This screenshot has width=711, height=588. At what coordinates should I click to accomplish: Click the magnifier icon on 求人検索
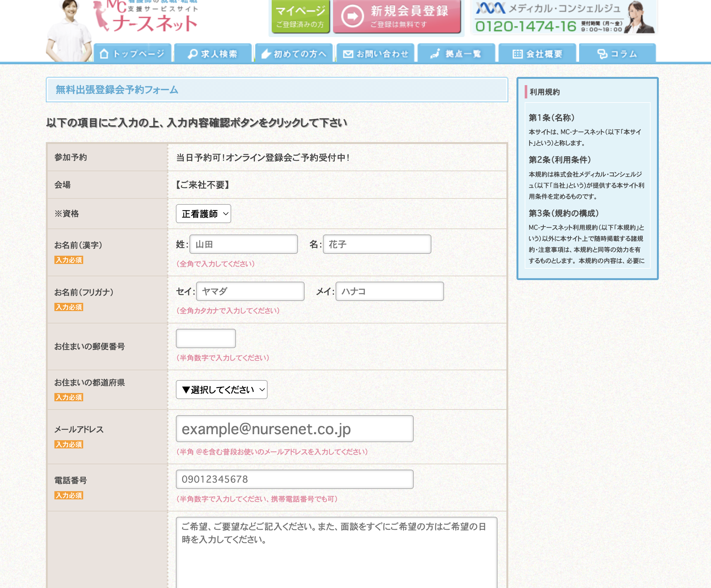tap(192, 54)
